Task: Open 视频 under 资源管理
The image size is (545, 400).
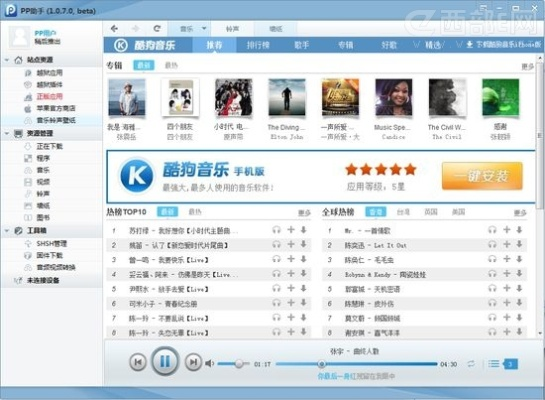Action: pyautogui.click(x=43, y=182)
